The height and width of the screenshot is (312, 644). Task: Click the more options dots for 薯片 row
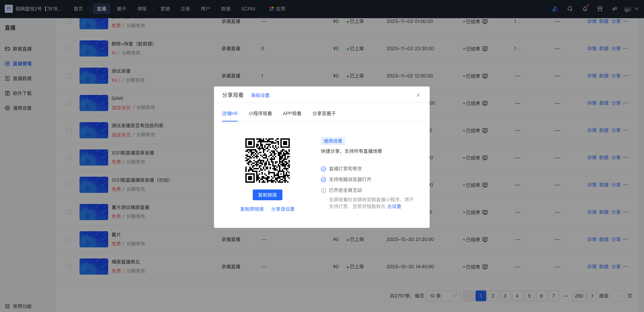tap(626, 239)
